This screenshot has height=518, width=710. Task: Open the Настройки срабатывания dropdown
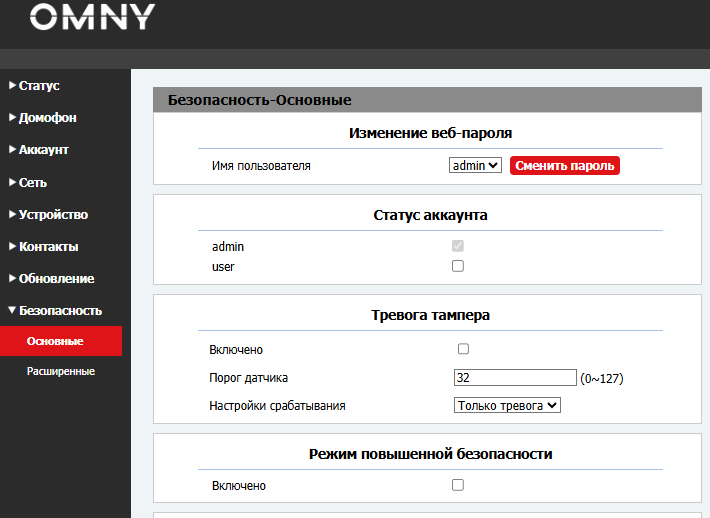pos(507,406)
